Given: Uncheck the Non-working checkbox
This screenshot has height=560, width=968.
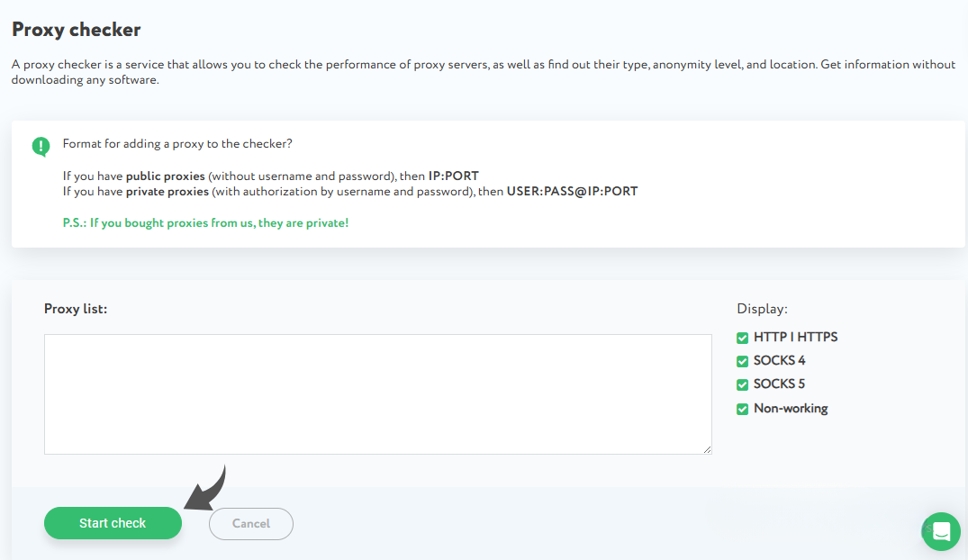Looking at the screenshot, I should click(743, 409).
